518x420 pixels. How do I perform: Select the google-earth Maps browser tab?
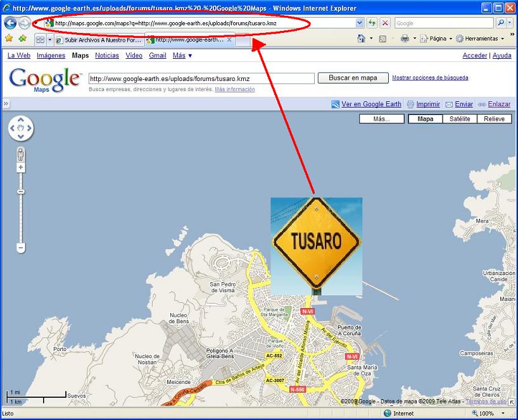(x=189, y=40)
